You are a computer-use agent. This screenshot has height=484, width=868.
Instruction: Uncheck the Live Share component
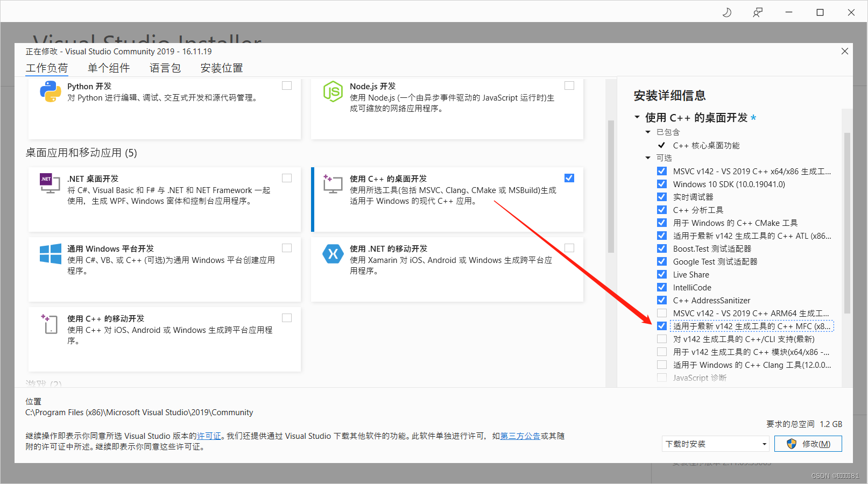coord(662,274)
